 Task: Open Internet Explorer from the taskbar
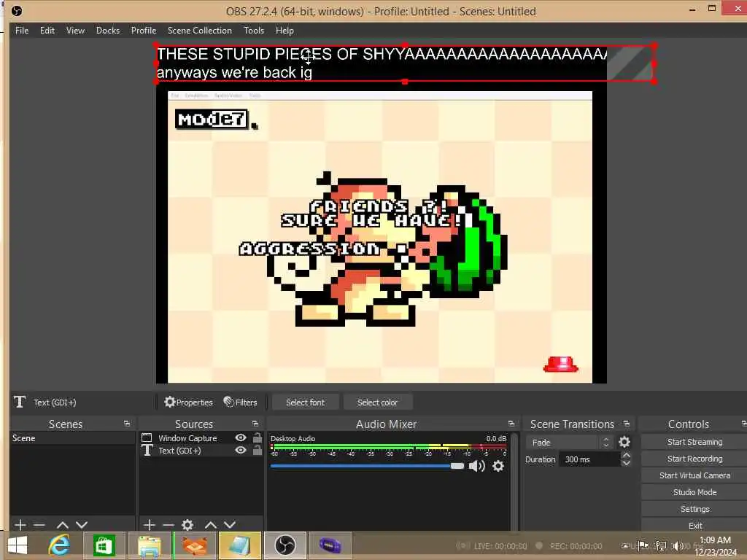60,545
